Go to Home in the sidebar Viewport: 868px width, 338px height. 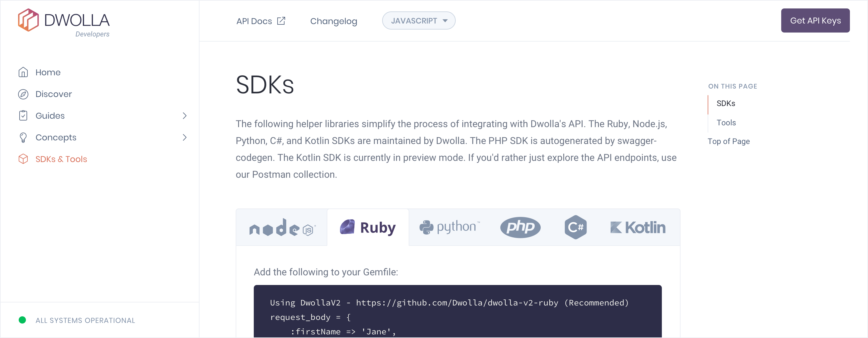48,72
